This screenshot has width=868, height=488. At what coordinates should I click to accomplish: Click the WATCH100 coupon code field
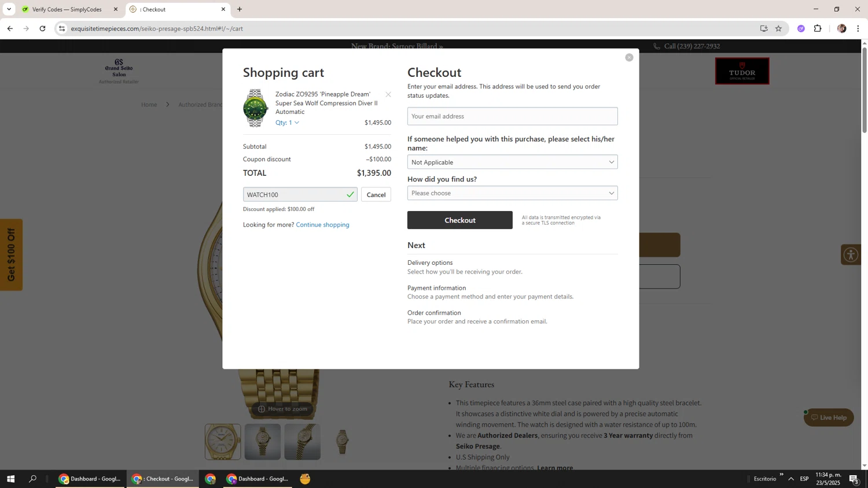[300, 195]
